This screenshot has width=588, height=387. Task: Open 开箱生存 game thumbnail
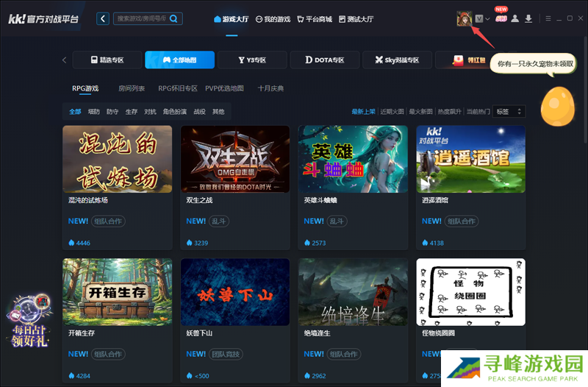[118, 292]
